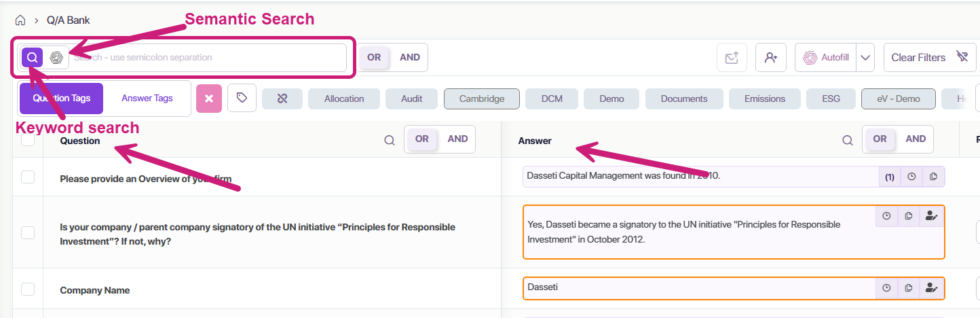This screenshot has height=318, width=980.
Task: Set main search operator to AND
Action: [x=410, y=58]
